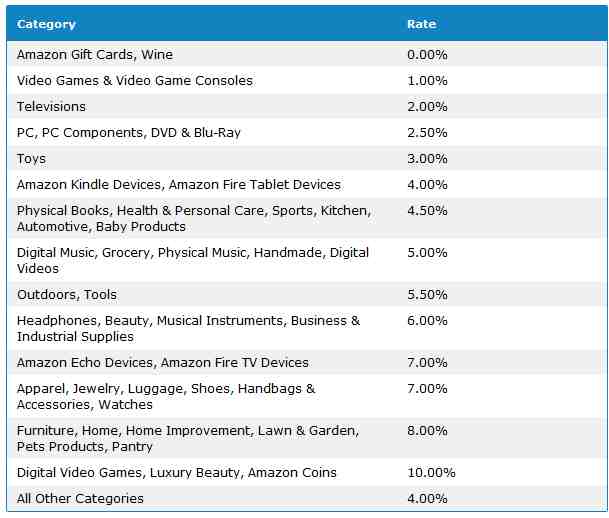Click the 5.50% rate value
This screenshot has height=518, width=609.
click(x=427, y=295)
